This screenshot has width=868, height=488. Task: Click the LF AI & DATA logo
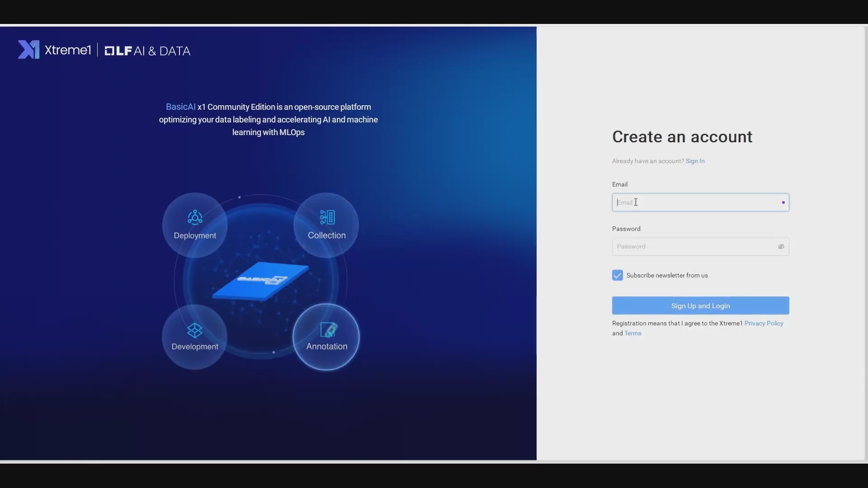147,51
